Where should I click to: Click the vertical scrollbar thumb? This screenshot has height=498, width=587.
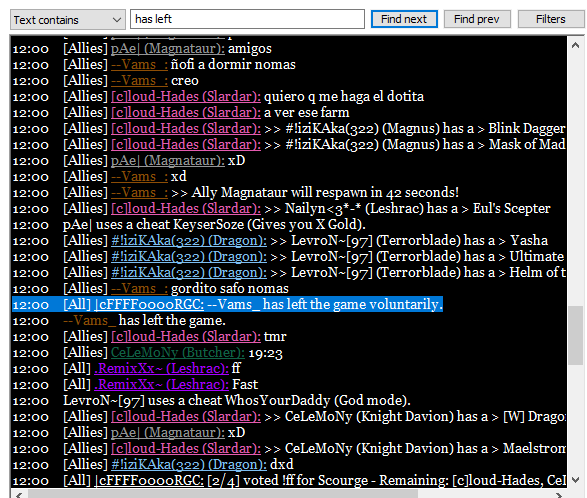[x=575, y=335]
